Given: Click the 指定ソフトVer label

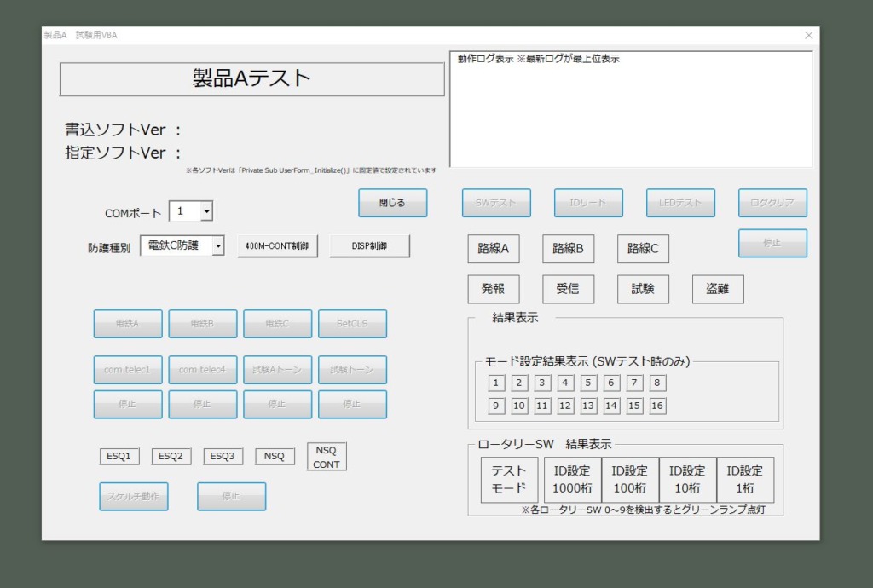Looking at the screenshot, I should 123,153.
